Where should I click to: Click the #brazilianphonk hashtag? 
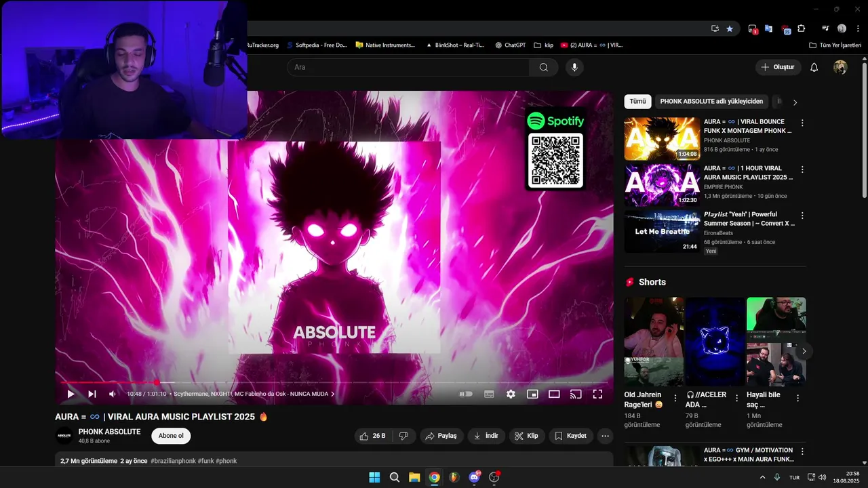pyautogui.click(x=173, y=461)
